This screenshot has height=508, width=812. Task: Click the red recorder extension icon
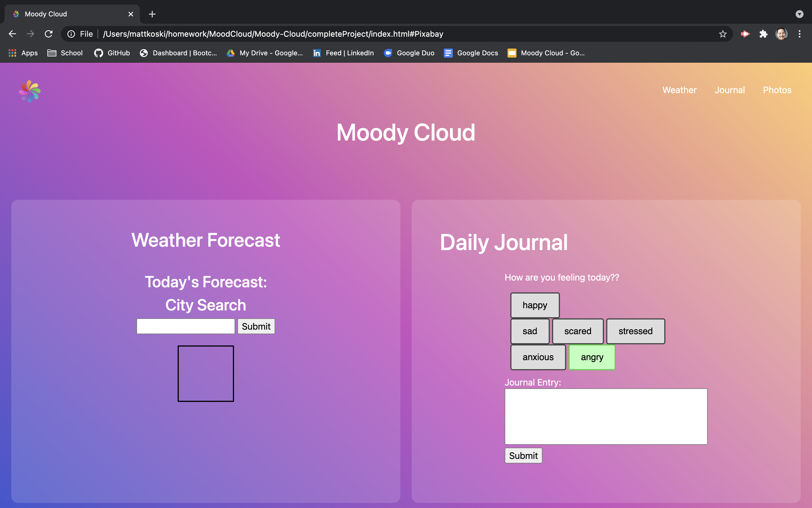pyautogui.click(x=745, y=34)
